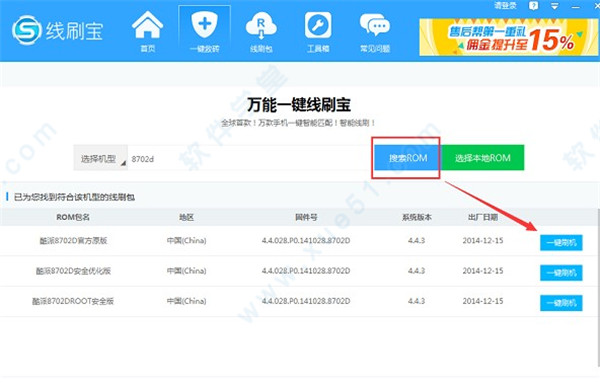The height and width of the screenshot is (385, 600).
Task: Open the help question mark icon
Action: pos(533,6)
